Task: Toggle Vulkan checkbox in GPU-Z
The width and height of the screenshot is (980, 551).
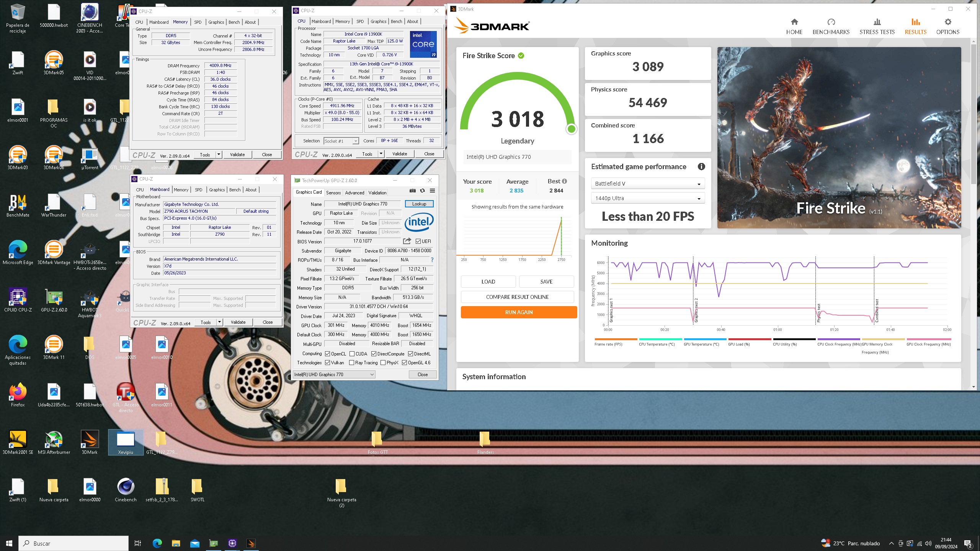Action: click(327, 363)
